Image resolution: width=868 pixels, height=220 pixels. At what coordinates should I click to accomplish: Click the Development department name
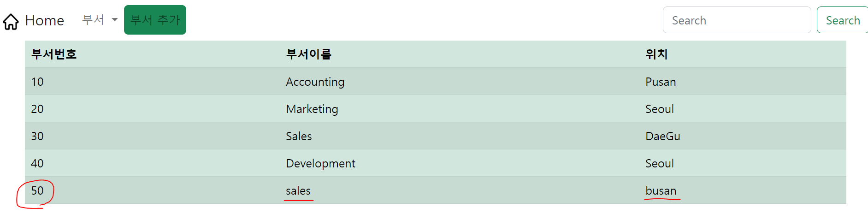(x=320, y=164)
